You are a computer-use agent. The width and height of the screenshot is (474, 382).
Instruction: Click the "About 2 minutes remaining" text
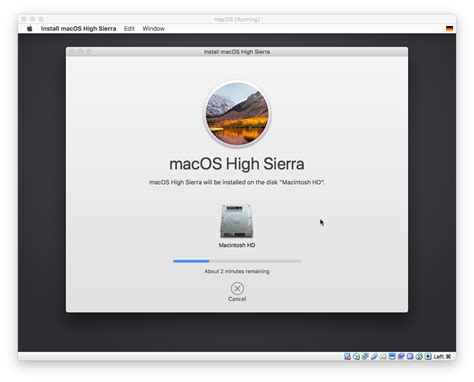click(x=237, y=271)
